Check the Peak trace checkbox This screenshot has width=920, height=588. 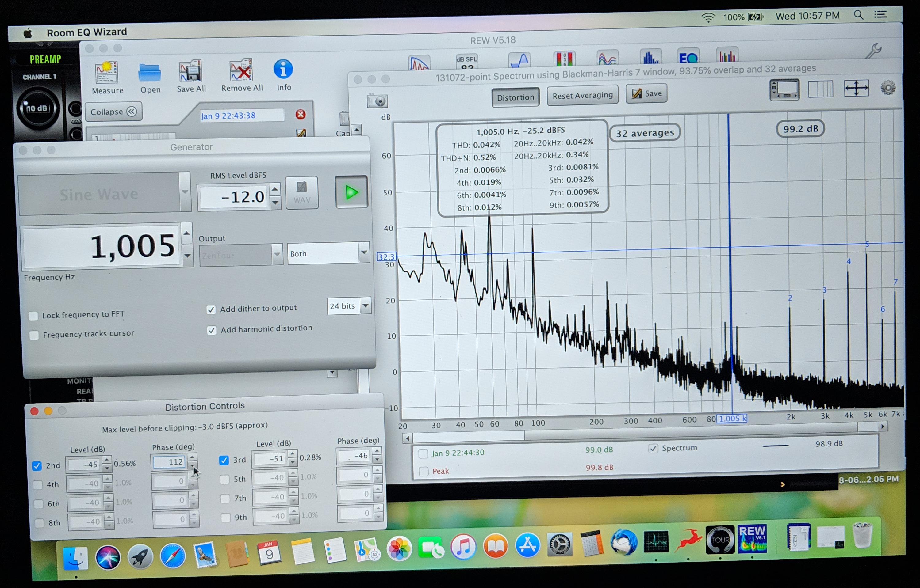(423, 472)
